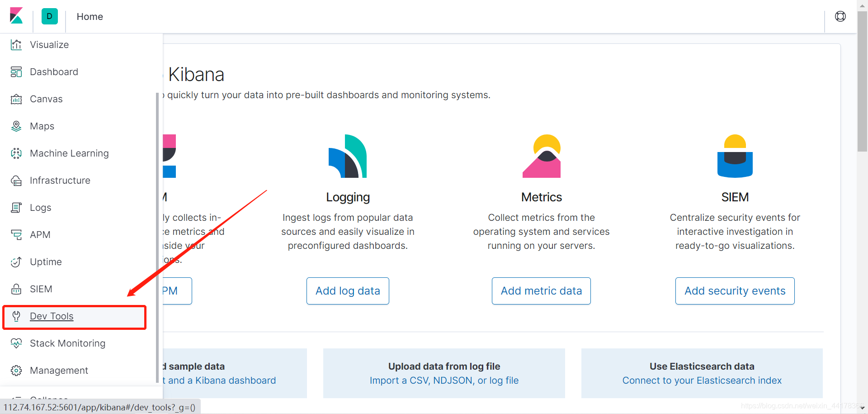Open Management from the sidebar
Viewport: 868px width, 414px height.
[x=59, y=371]
